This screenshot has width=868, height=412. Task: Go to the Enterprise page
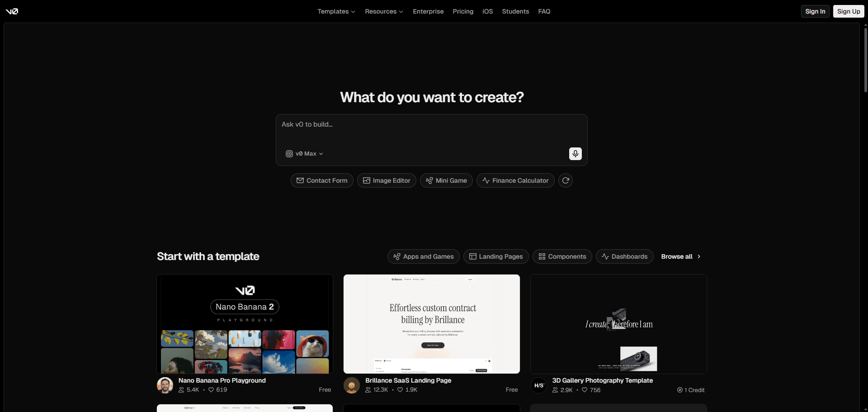(428, 11)
